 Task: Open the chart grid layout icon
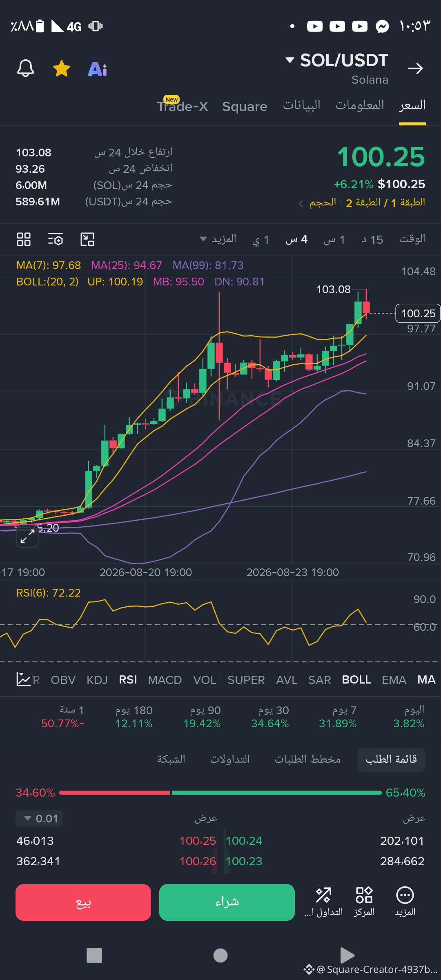point(24,239)
